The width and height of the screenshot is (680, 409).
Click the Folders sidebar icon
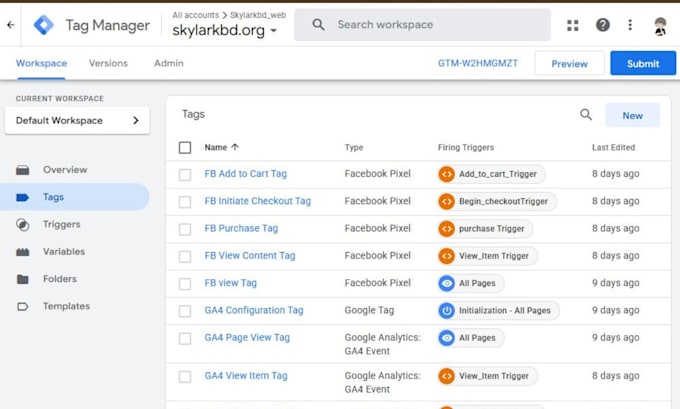coord(23,279)
